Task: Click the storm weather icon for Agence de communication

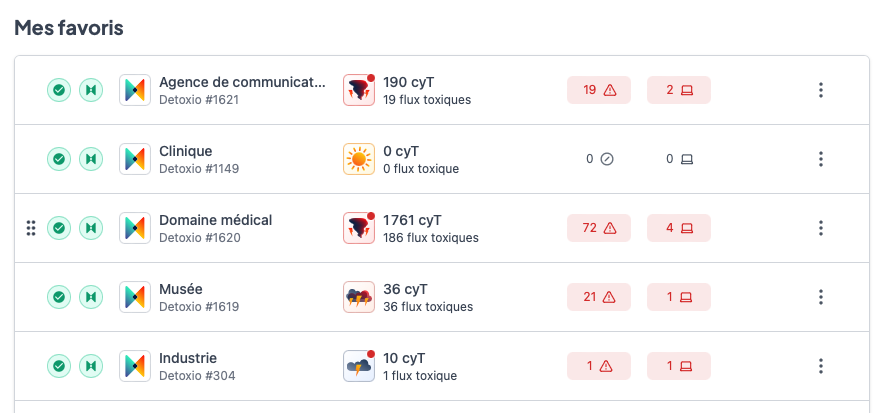Action: [359, 90]
